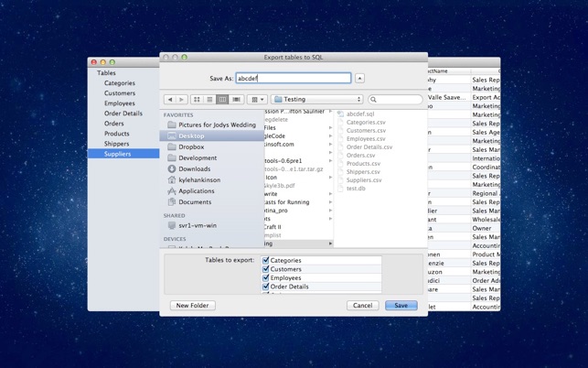This screenshot has width=588, height=368.
Task: Toggle the Order Details export checkbox
Action: coord(266,287)
